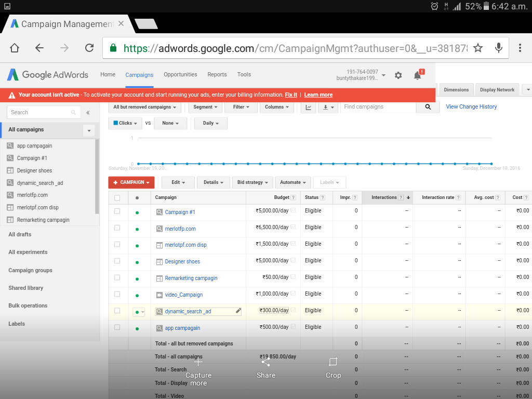The height and width of the screenshot is (399, 532).
Task: Click the View Change History link
Action: pos(471,107)
